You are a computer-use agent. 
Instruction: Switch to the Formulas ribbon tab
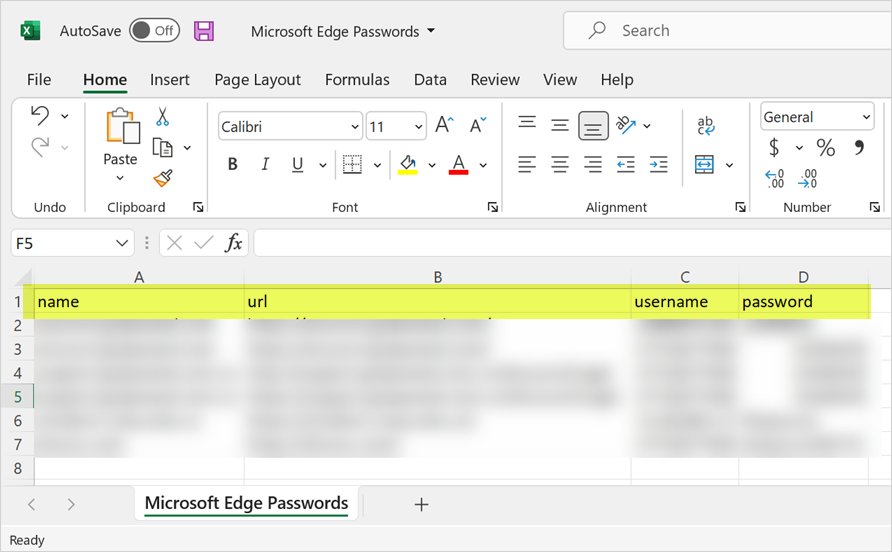tap(357, 80)
